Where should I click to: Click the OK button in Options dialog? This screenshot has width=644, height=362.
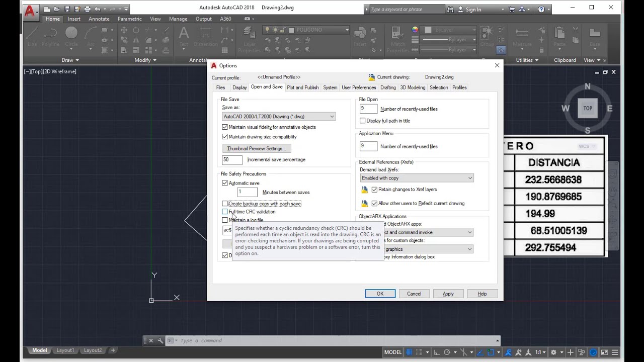point(380,294)
